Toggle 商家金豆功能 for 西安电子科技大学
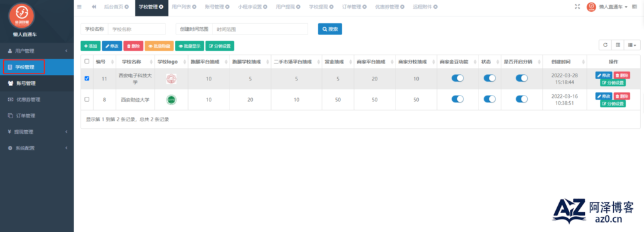The width and height of the screenshot is (644, 232). [458, 78]
